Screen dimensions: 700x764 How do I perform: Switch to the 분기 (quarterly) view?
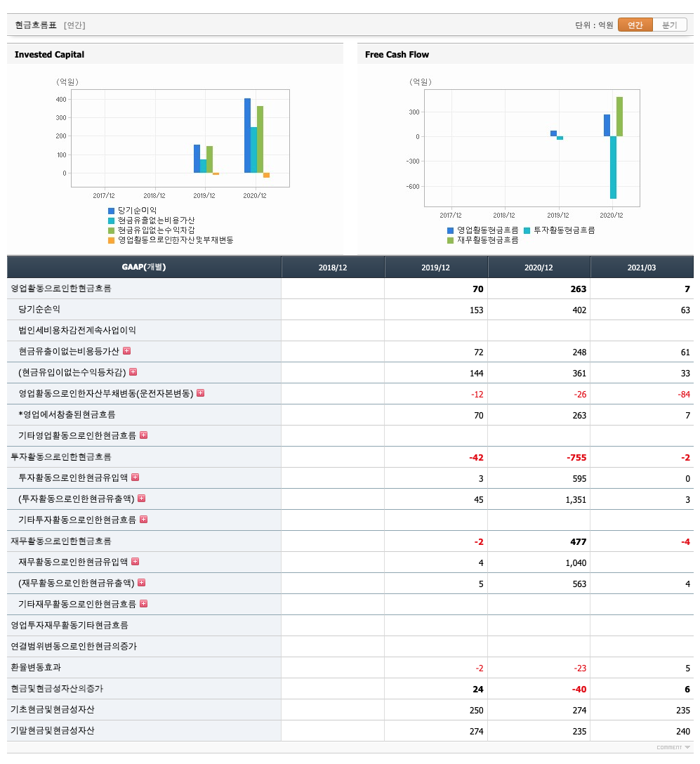click(x=669, y=25)
